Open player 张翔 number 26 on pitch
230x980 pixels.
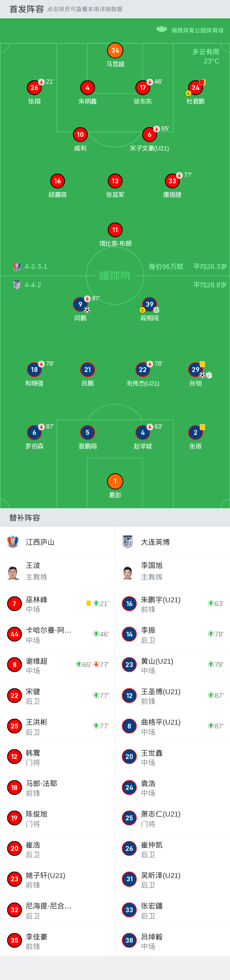click(34, 88)
